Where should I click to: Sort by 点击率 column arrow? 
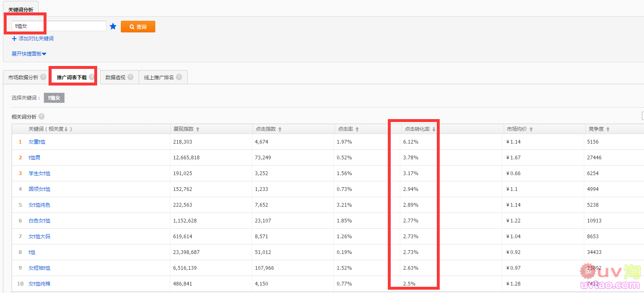[x=357, y=129]
